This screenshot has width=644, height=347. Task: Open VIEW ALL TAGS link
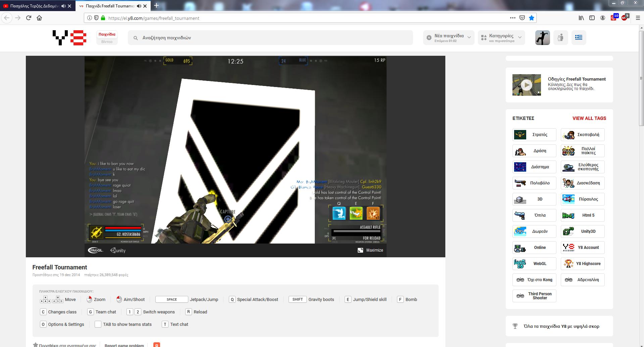[x=589, y=118]
